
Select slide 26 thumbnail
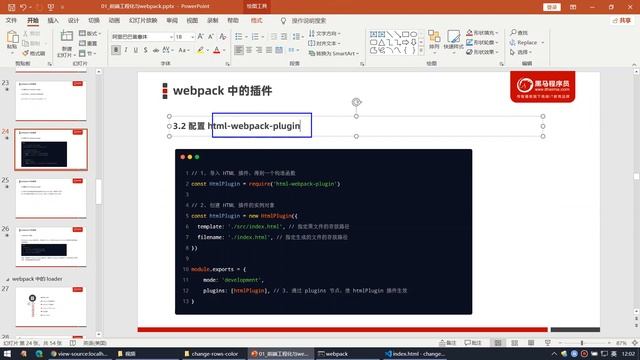(51, 247)
